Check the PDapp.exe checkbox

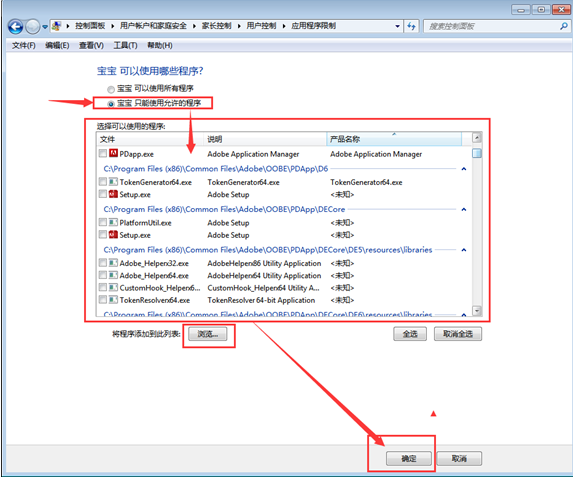tap(103, 153)
